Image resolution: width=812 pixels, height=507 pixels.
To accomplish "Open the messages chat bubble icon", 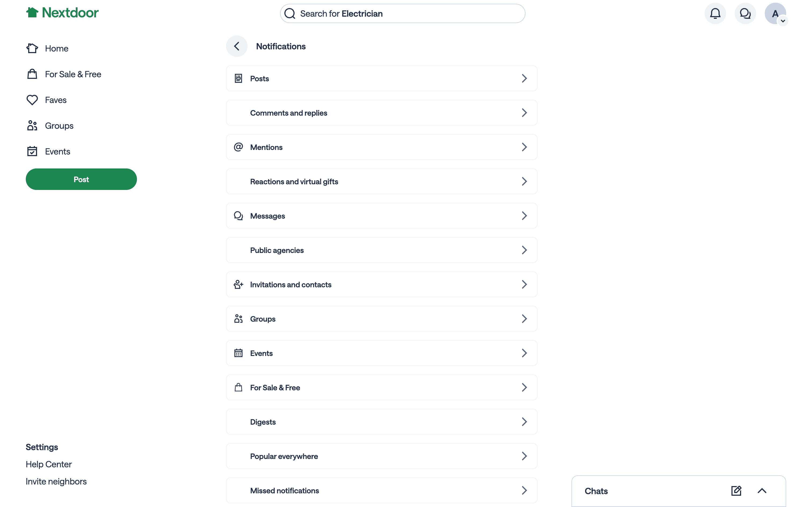I will [x=745, y=14].
